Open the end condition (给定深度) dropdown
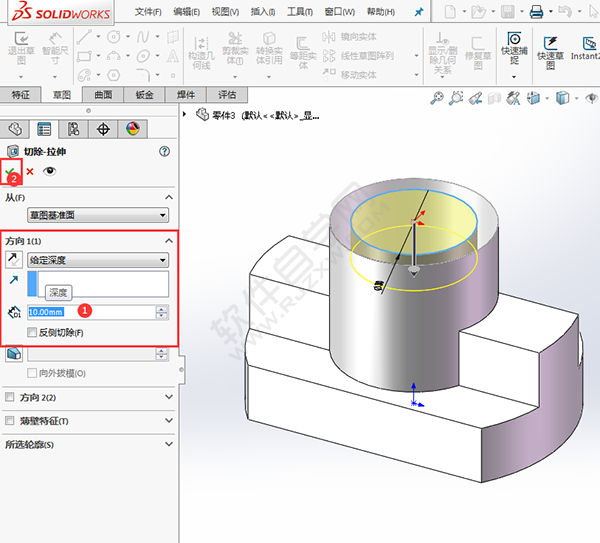Image resolution: width=600 pixels, height=543 pixels. (x=98, y=260)
